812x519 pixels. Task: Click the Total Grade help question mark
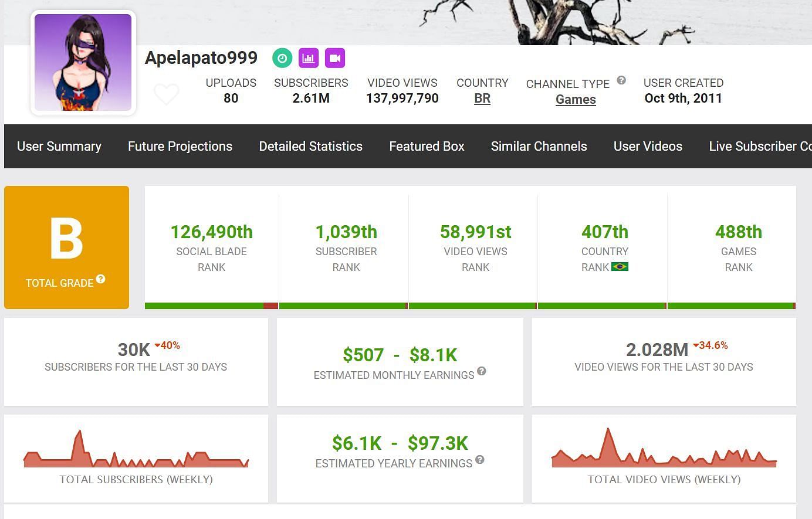pyautogui.click(x=101, y=279)
